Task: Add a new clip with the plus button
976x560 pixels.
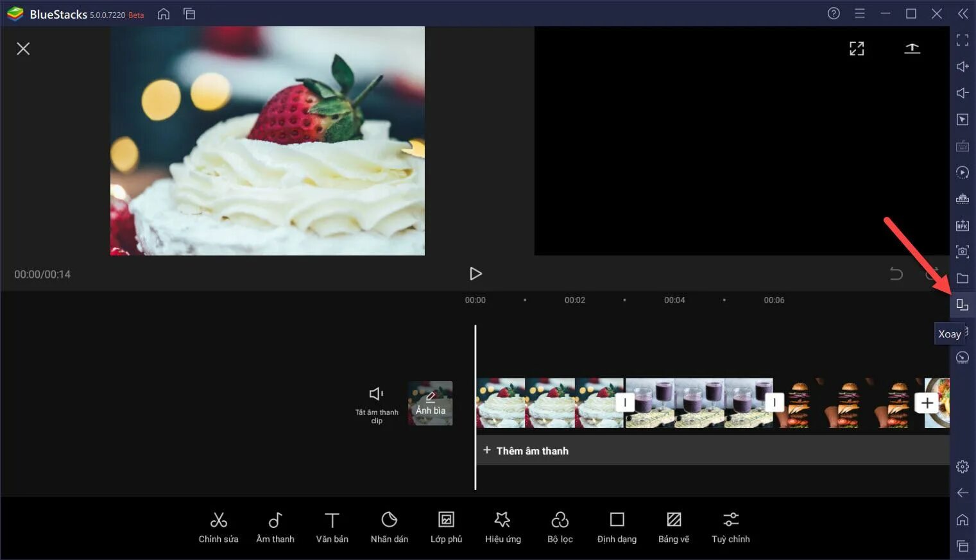Action: click(x=927, y=403)
